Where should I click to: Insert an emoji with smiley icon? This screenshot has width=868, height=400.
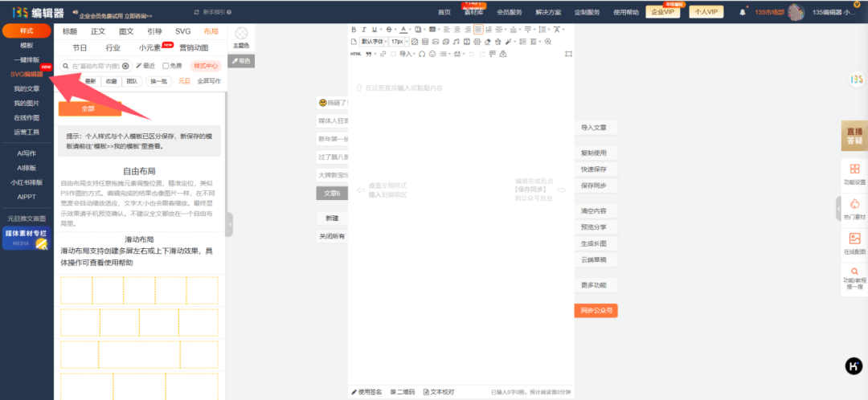tap(432, 54)
